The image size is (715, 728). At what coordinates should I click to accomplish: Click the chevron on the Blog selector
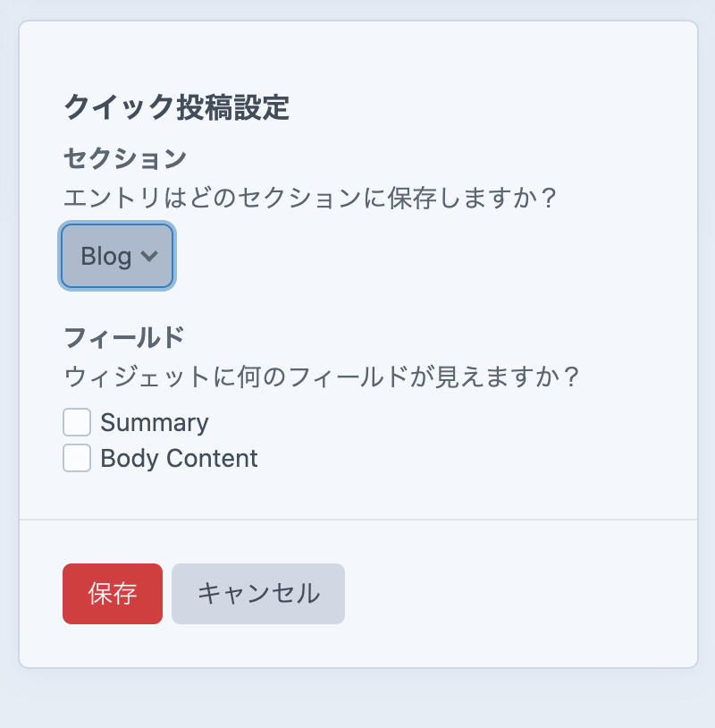(x=149, y=257)
